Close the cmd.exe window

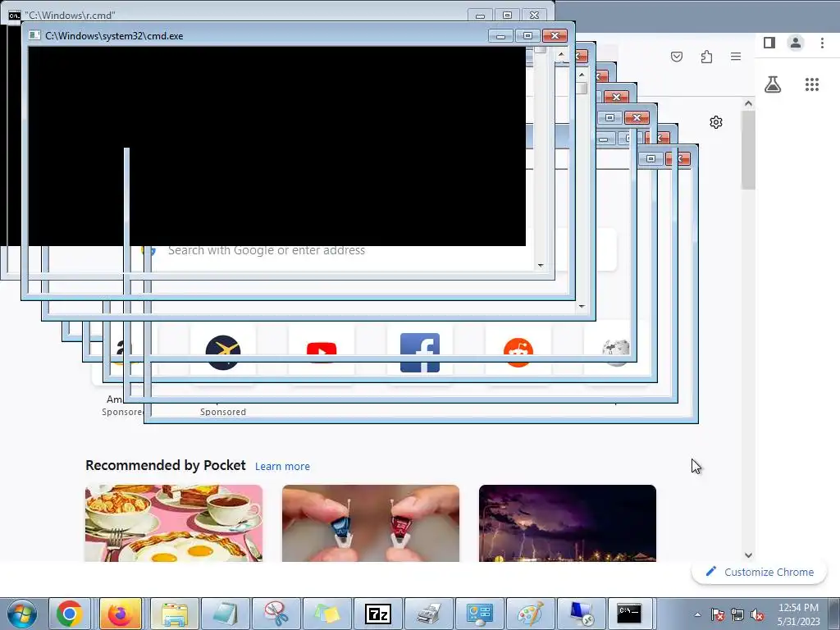[555, 36]
